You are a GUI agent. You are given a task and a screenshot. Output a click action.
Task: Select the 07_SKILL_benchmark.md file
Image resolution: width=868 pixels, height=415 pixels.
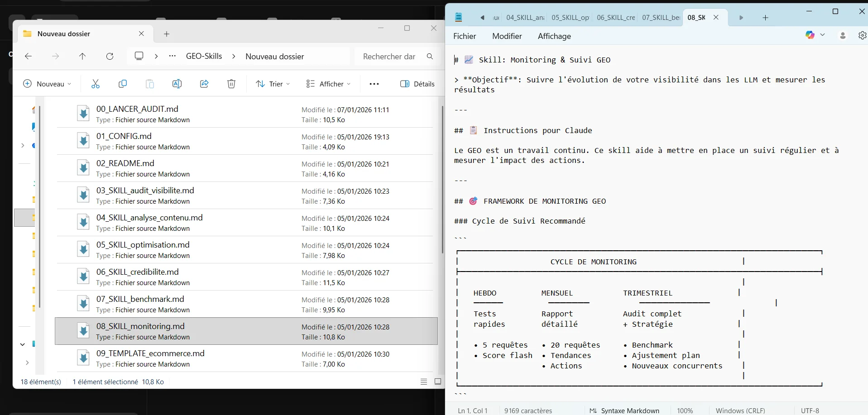click(x=245, y=304)
